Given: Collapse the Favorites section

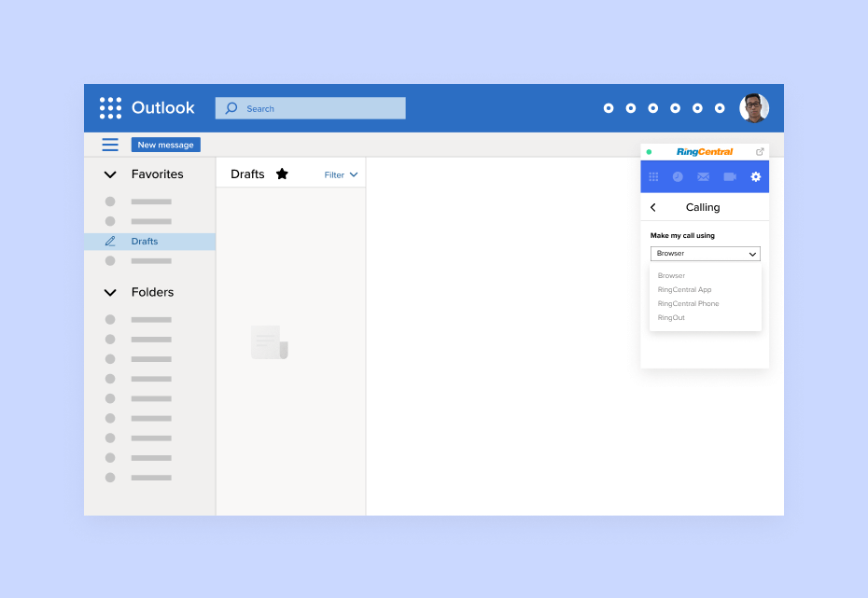Looking at the screenshot, I should (x=110, y=174).
